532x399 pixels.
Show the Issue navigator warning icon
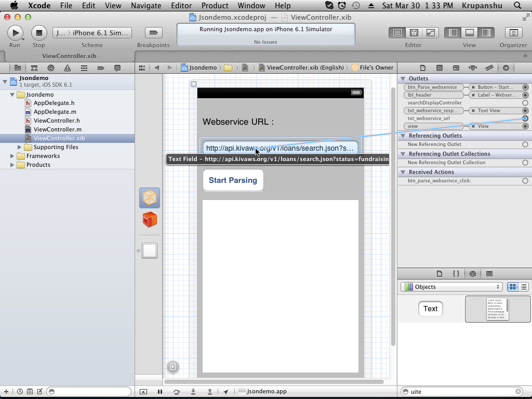tap(68, 68)
